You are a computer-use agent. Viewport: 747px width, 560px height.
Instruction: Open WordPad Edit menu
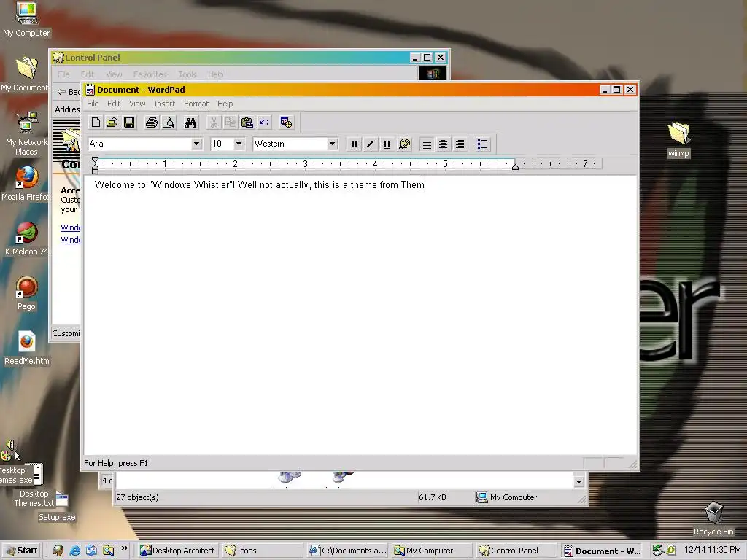point(114,104)
